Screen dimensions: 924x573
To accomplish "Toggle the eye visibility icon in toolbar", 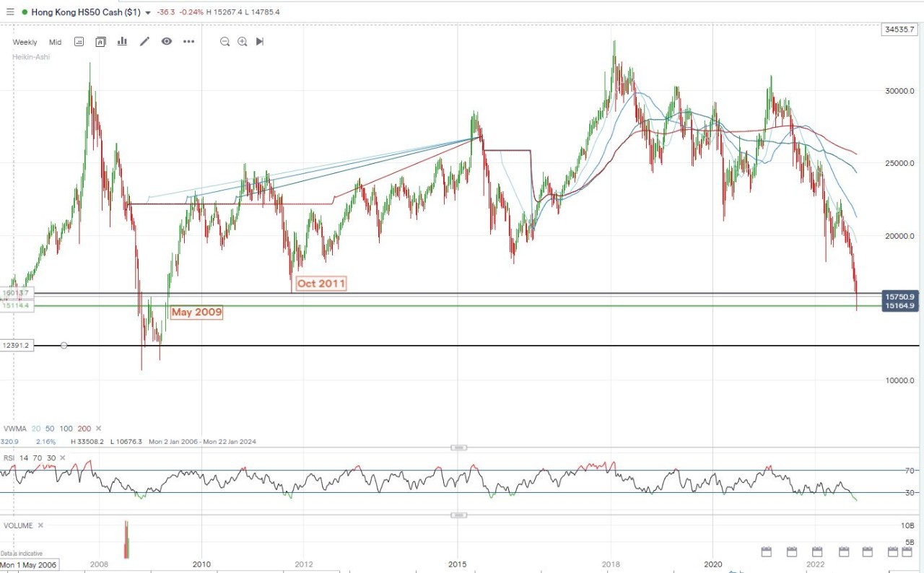I will [167, 42].
